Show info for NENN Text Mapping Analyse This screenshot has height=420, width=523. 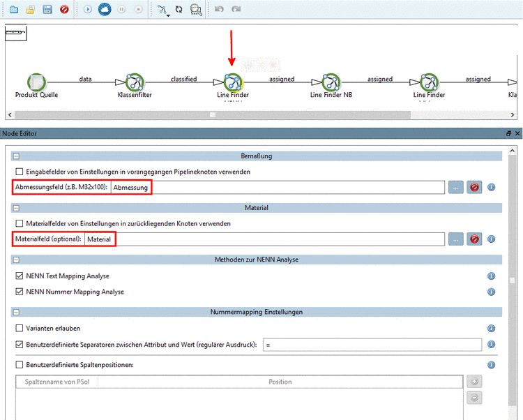tap(491, 276)
